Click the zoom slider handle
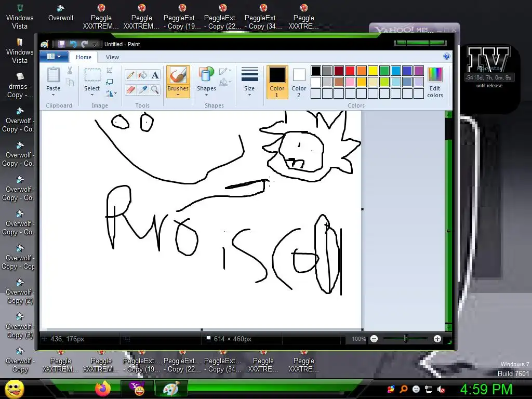 pyautogui.click(x=406, y=338)
